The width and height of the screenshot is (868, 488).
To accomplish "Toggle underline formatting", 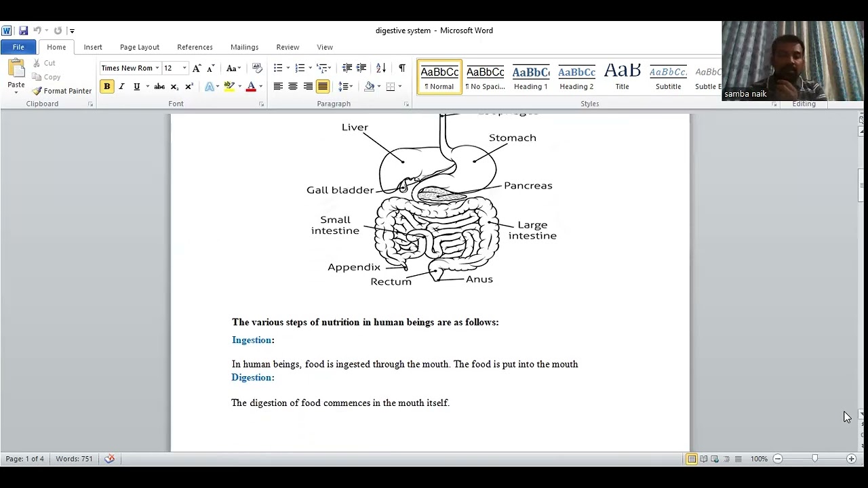I will (136, 86).
